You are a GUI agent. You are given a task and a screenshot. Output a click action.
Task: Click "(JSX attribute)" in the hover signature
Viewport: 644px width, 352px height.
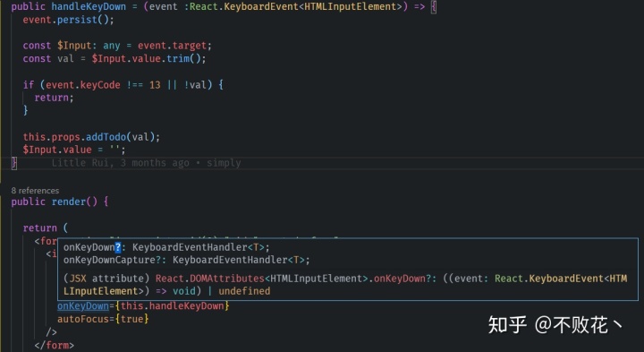click(106, 279)
